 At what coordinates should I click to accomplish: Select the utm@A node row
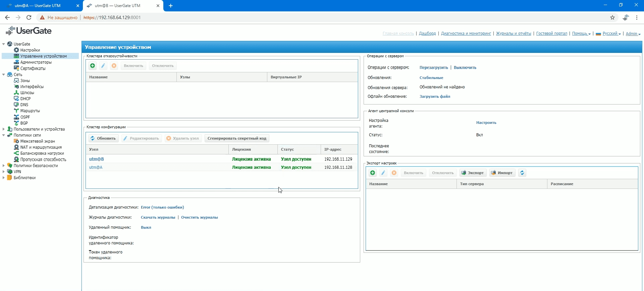click(96, 167)
